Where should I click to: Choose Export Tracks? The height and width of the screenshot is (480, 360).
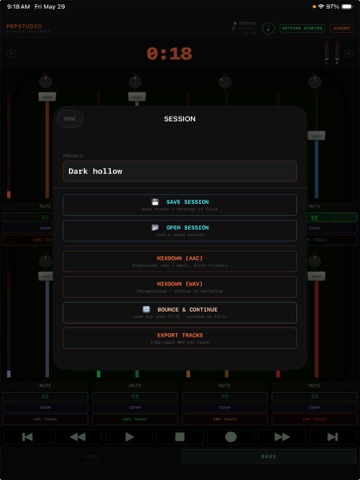(x=180, y=338)
